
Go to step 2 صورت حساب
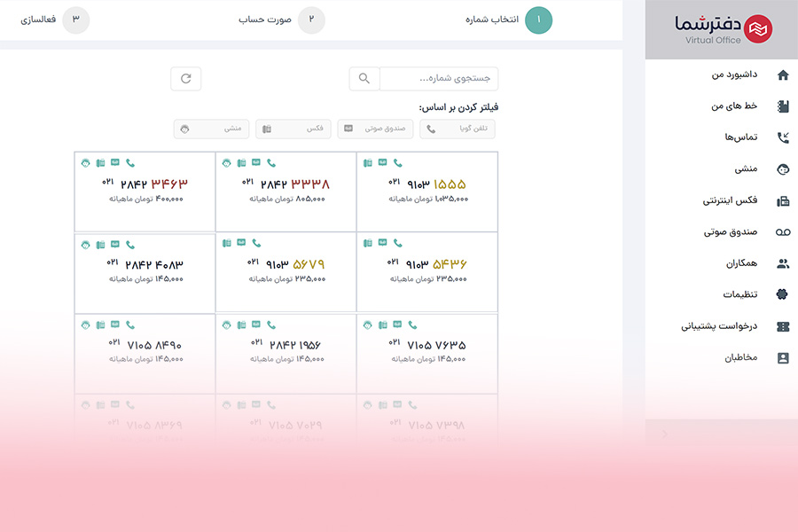[311, 20]
